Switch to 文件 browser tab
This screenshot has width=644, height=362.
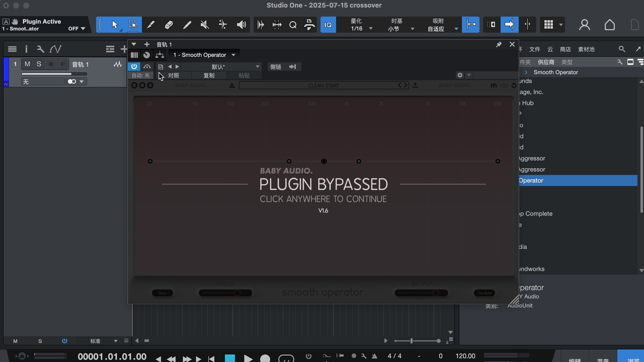click(x=535, y=49)
